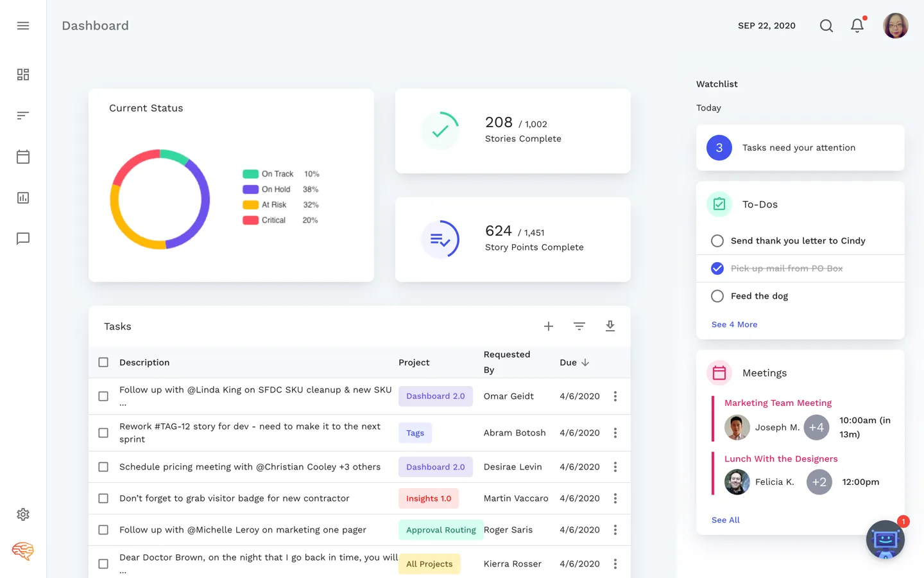
Task: Open the dashboard grid icon in sidebar
Action: 23,74
